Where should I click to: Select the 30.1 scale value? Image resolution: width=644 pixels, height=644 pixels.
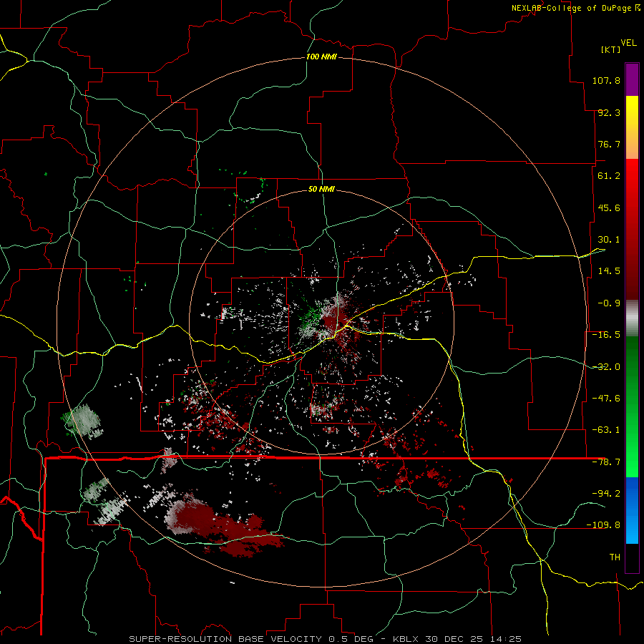point(609,240)
